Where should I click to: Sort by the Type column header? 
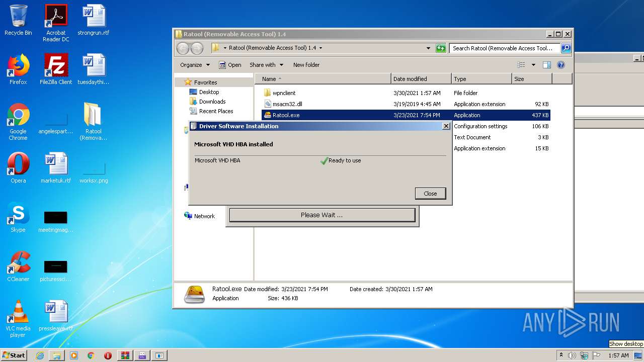tap(481, 79)
